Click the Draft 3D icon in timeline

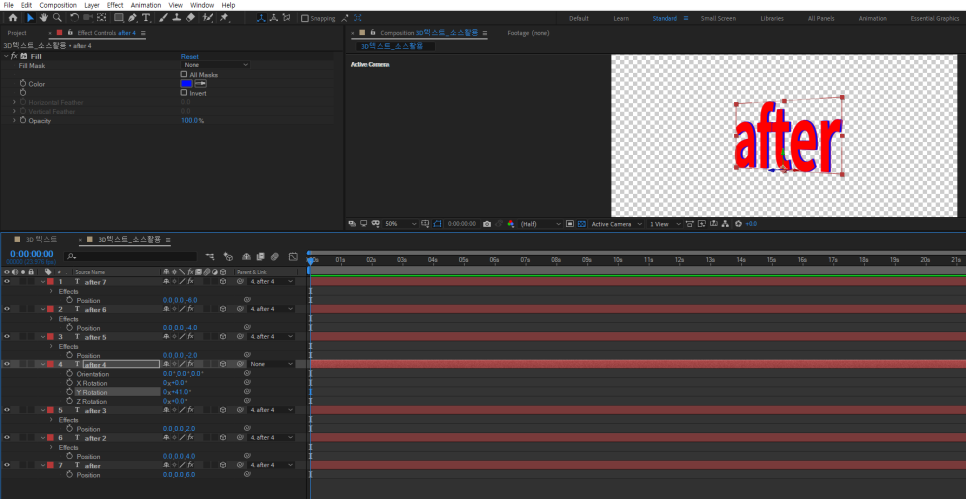tap(228, 256)
